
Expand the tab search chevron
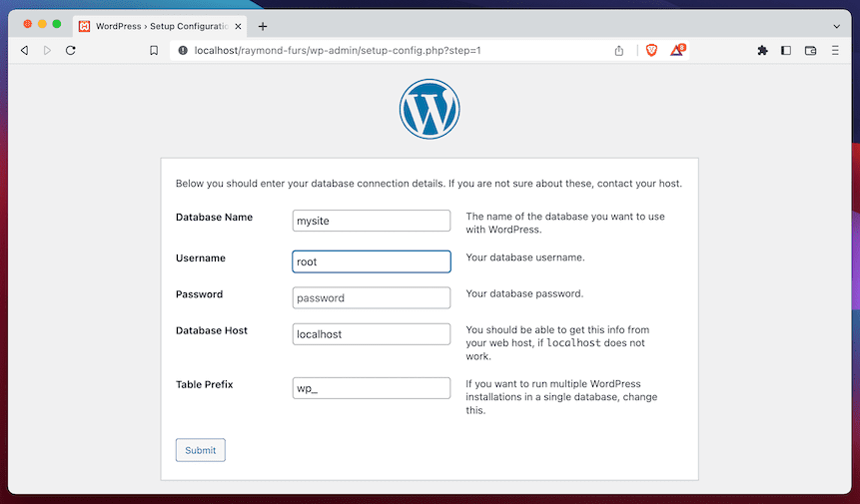836,26
